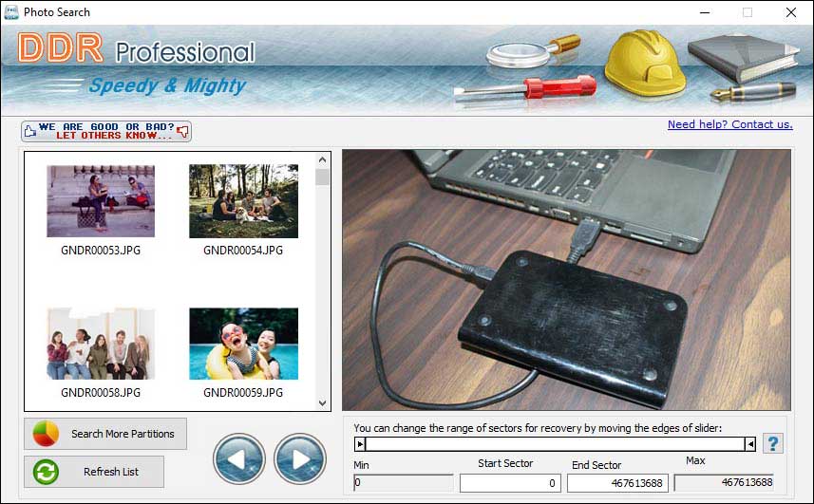Click the file name GNDR00054.JPG label
The image size is (814, 504).
(x=243, y=251)
